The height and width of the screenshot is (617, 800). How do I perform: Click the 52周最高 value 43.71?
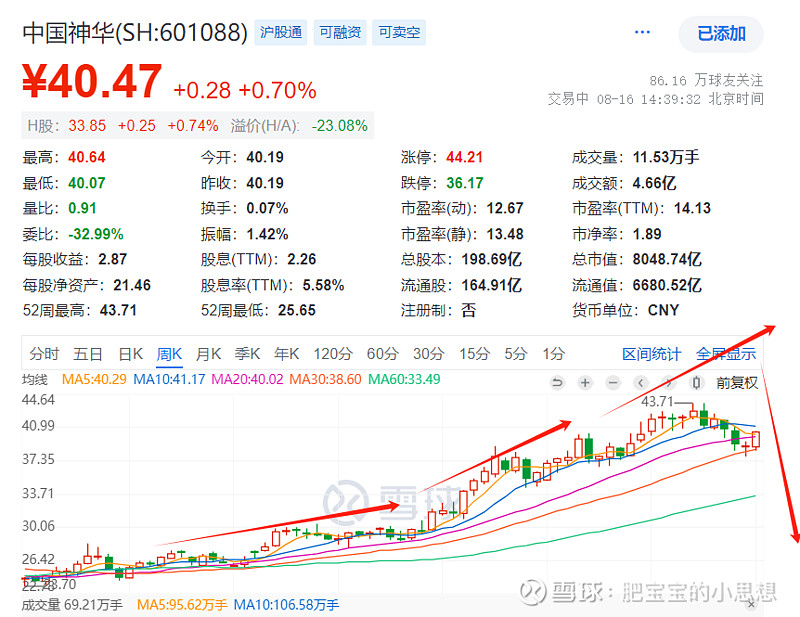118,310
